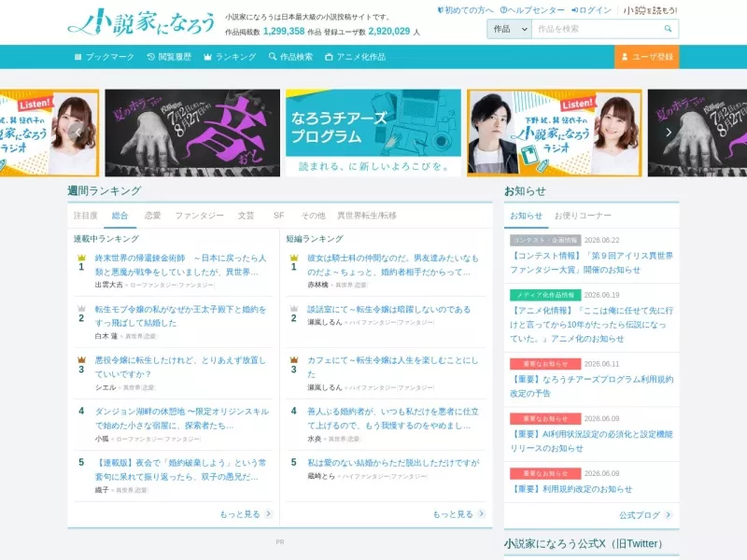Open 作品検索 in the nav bar
Screen dimensions: 747x560
pos(290,57)
